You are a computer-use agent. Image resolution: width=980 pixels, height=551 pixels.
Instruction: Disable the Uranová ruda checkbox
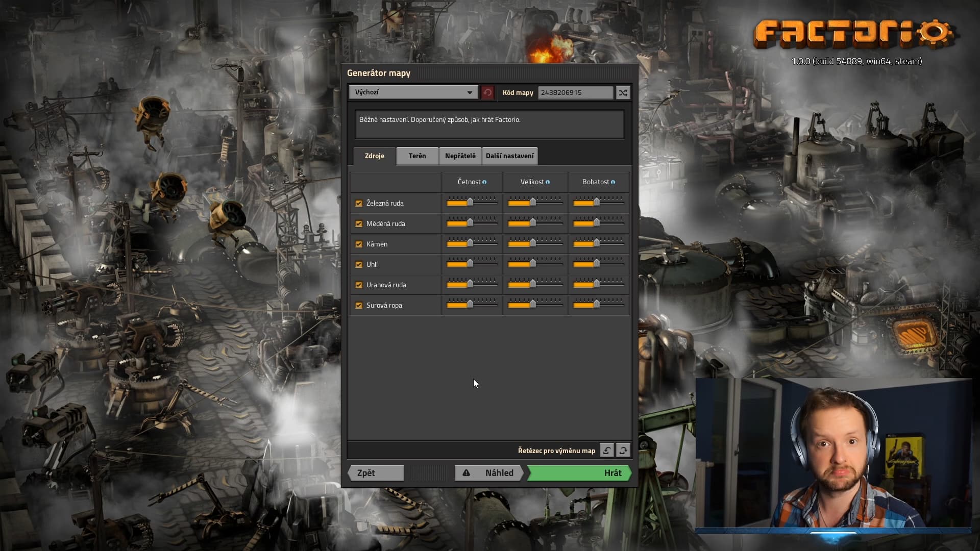[x=359, y=285]
